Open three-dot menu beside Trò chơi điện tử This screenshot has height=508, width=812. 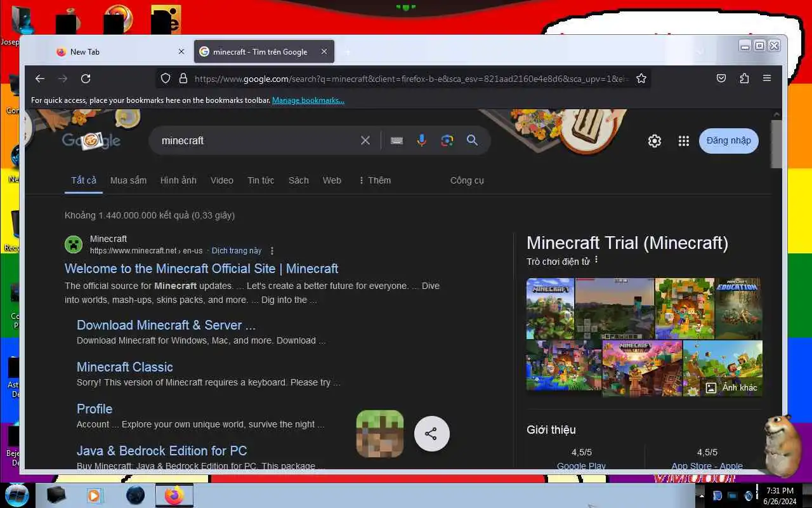click(x=596, y=260)
